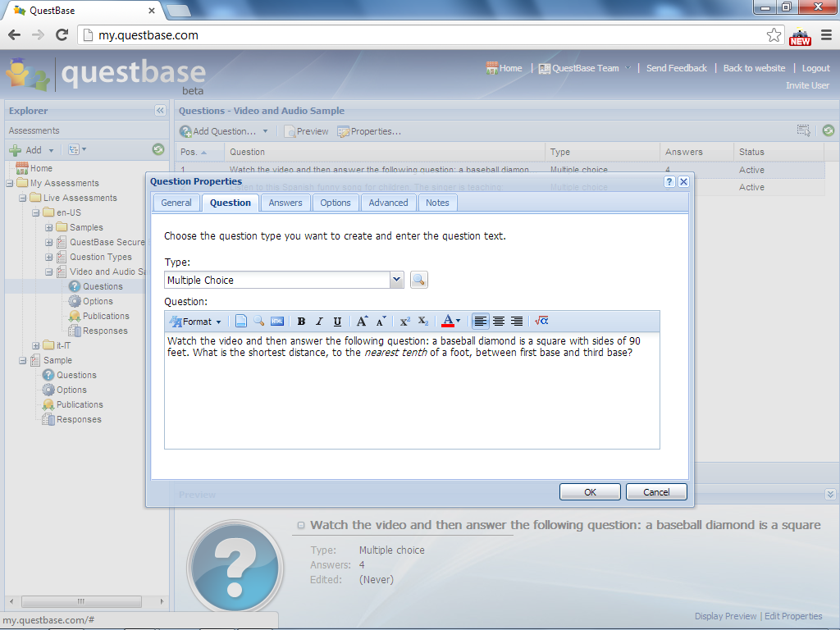Close the Question Properties dialog

click(683, 181)
